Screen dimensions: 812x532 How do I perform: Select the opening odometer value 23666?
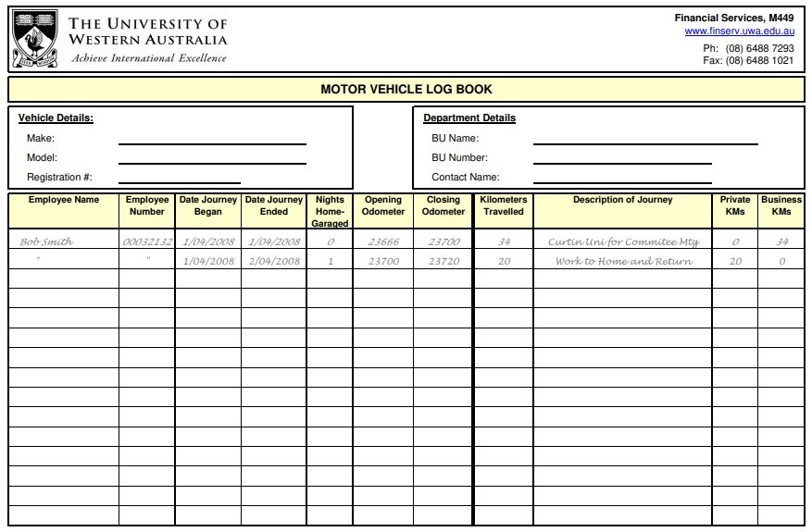[383, 241]
